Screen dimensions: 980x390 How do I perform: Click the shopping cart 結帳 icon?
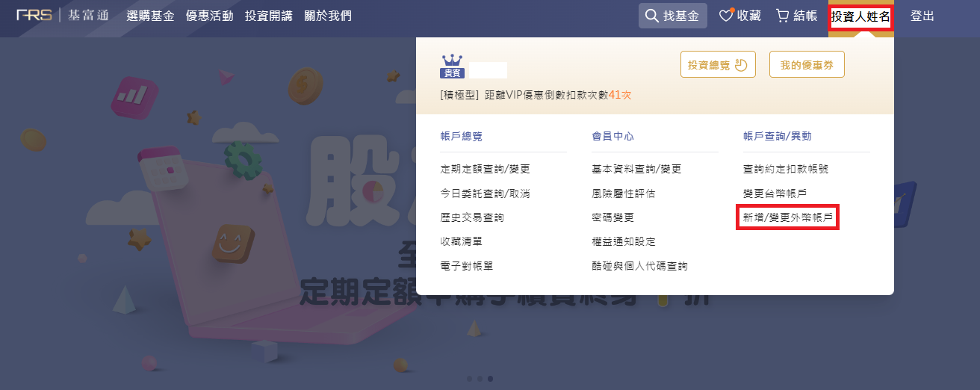pyautogui.click(x=783, y=16)
